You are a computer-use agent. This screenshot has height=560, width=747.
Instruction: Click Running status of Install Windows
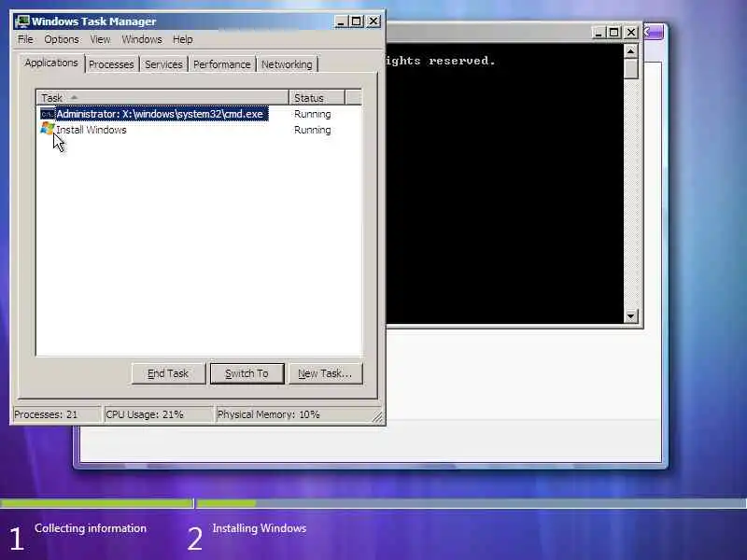coord(313,130)
